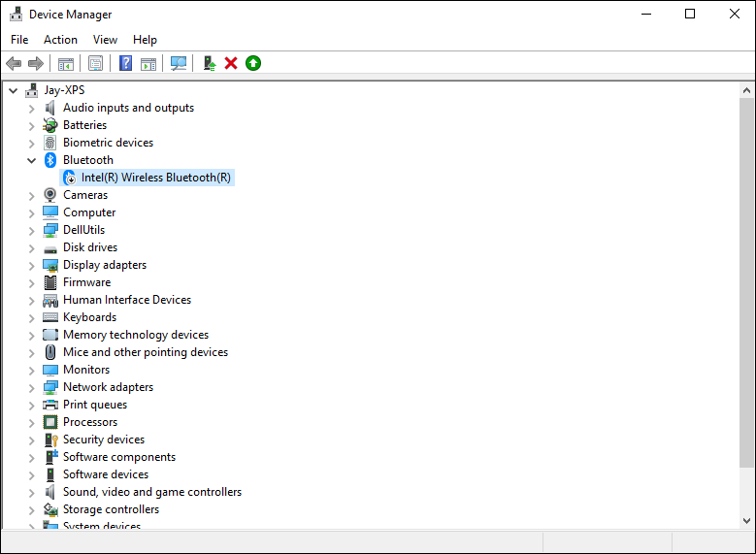Click the Update device driver icon
The height and width of the screenshot is (554, 756).
click(x=209, y=63)
